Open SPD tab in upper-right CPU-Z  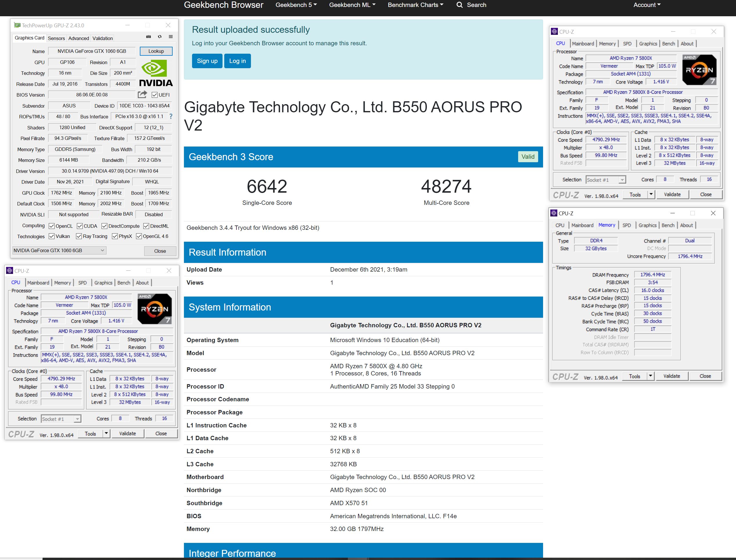pyautogui.click(x=627, y=44)
